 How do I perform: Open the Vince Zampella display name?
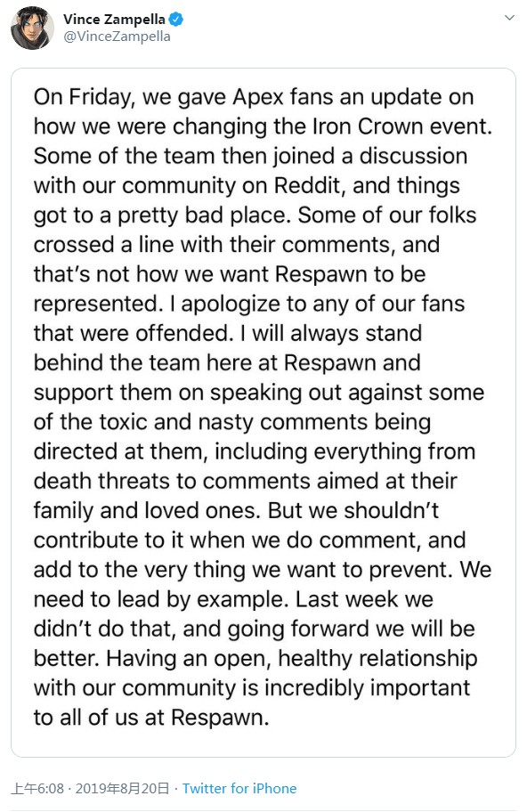[x=114, y=20]
